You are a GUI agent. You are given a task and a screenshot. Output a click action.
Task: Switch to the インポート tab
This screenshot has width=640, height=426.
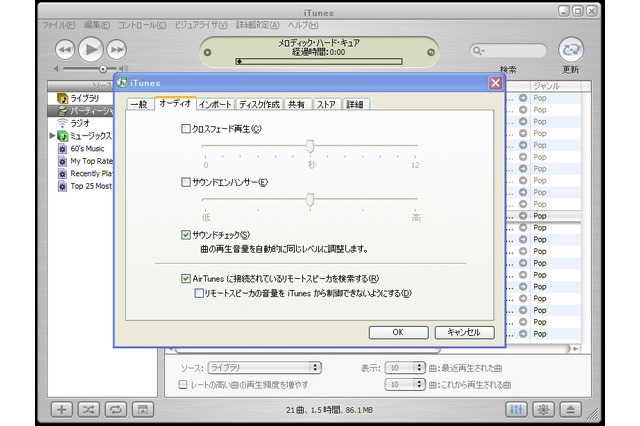215,103
